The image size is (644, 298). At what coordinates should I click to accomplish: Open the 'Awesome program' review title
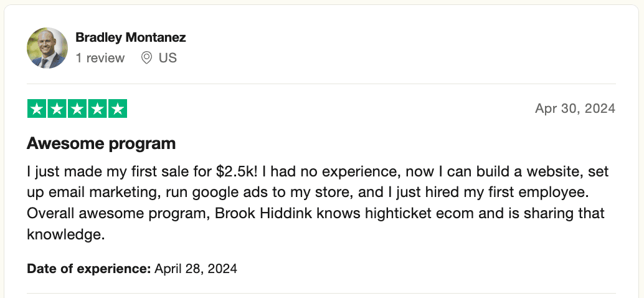point(101,144)
